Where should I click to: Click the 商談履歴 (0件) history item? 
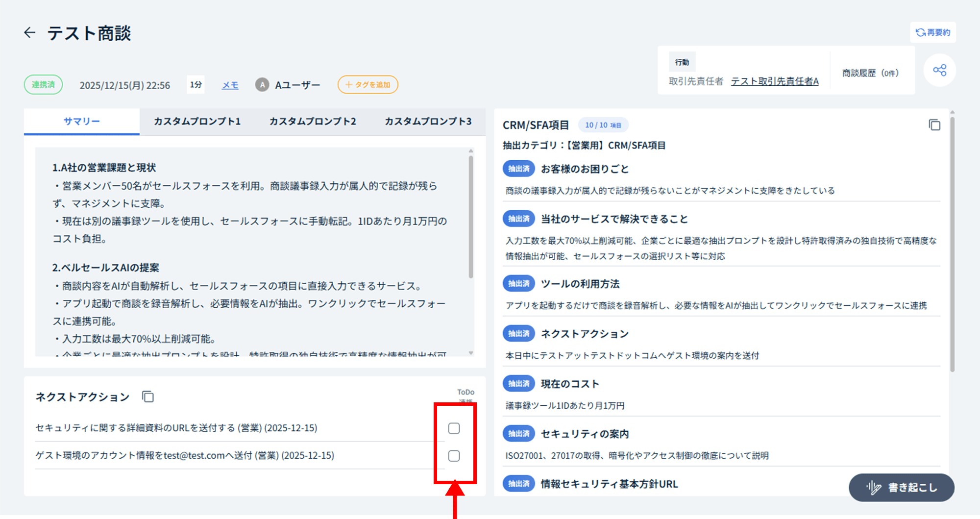coord(870,73)
